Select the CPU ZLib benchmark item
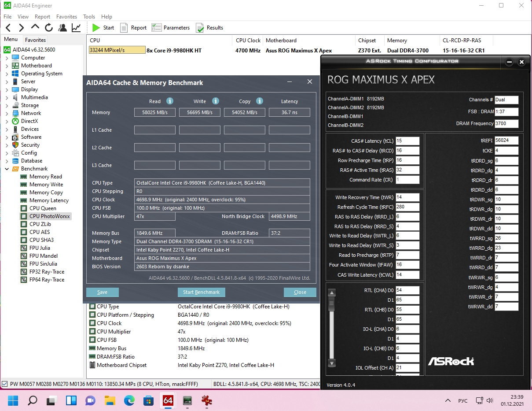The image size is (532, 411). click(40, 224)
